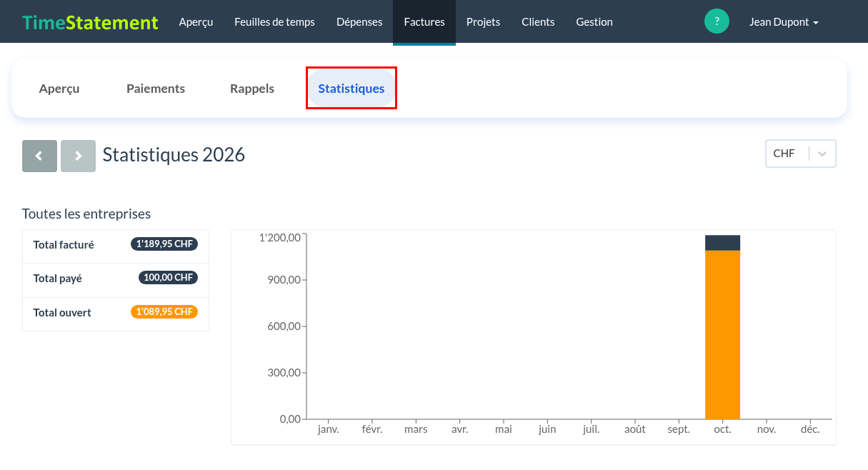Open the CHF currency dropdown
868x470 pixels.
pos(800,154)
